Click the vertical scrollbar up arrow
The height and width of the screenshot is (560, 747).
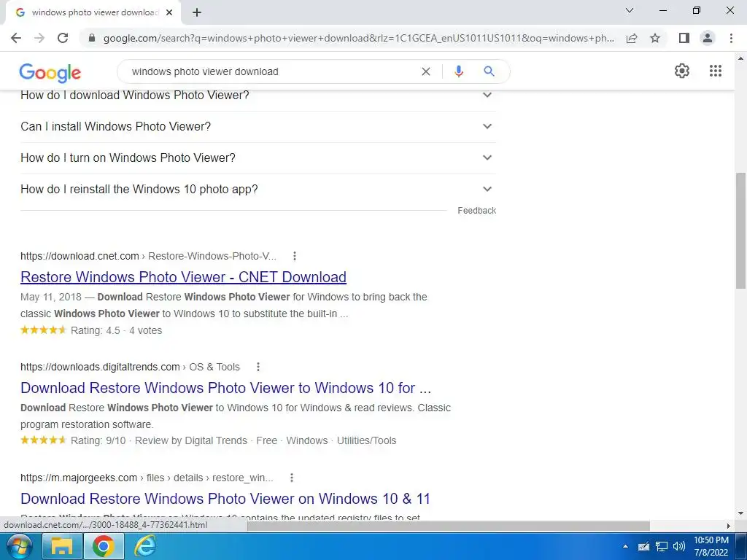pyautogui.click(x=740, y=58)
